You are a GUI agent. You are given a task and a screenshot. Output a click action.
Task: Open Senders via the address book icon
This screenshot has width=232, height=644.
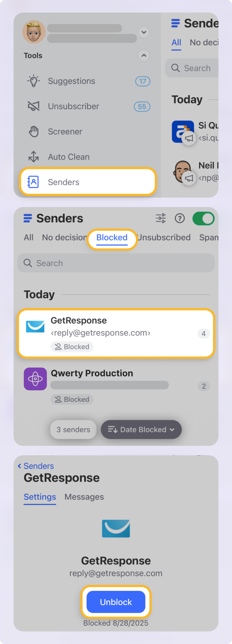coord(33,182)
